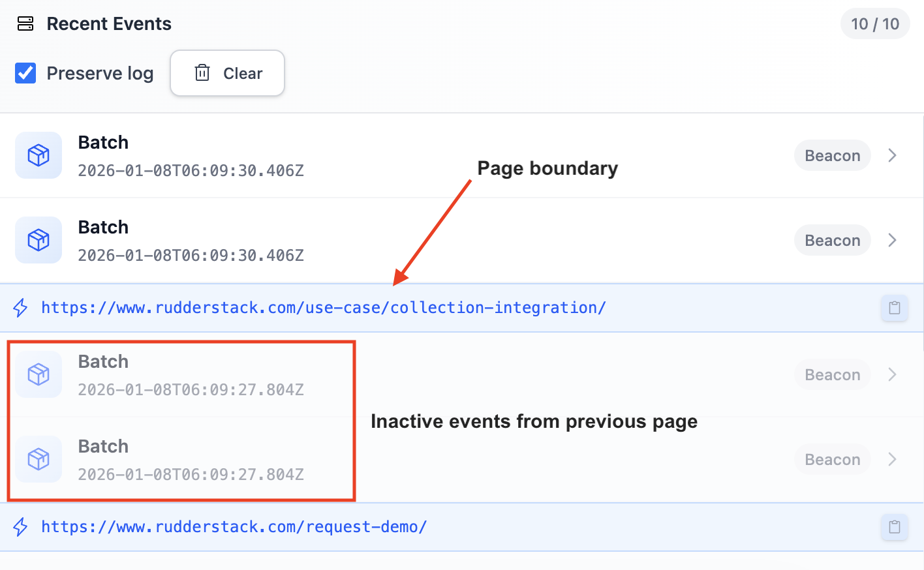Click the Beacon tag on the topmost Batch event

[832, 155]
